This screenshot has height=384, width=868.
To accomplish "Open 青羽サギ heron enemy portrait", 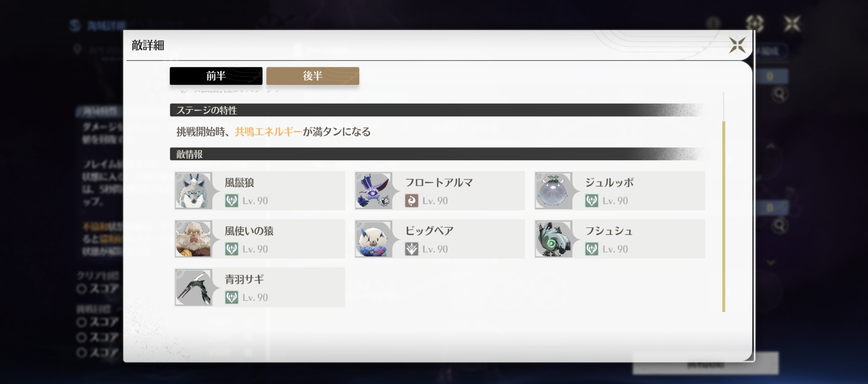I will coord(194,287).
